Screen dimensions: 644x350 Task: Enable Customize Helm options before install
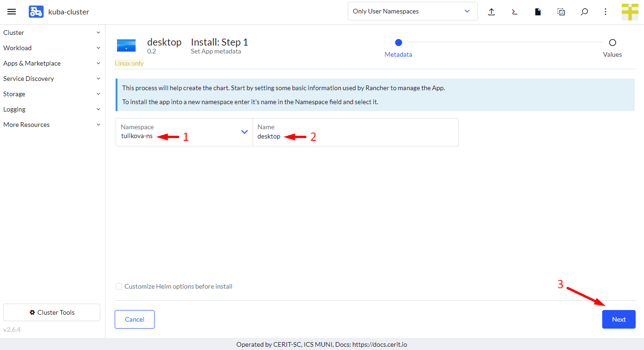point(119,286)
